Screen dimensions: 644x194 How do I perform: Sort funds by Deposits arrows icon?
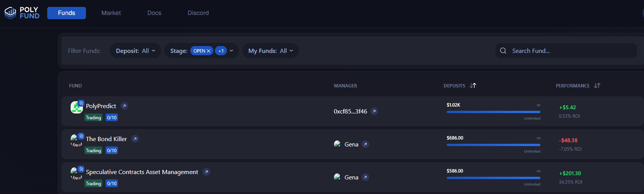point(473,85)
